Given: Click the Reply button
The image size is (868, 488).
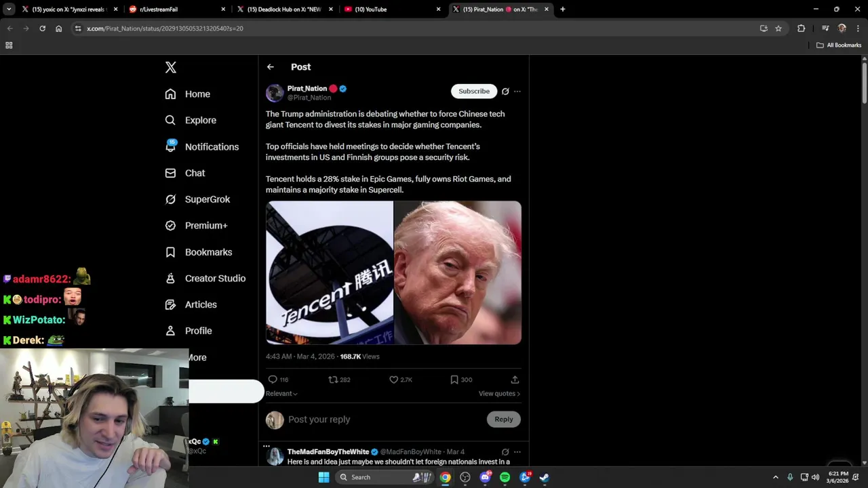Looking at the screenshot, I should pyautogui.click(x=504, y=419).
